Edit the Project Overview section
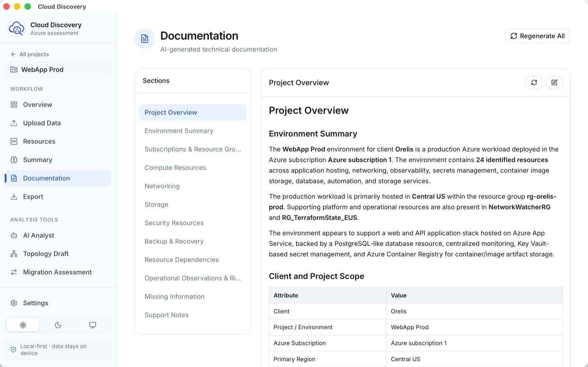Viewport: 588px width, 367px height. tap(554, 82)
